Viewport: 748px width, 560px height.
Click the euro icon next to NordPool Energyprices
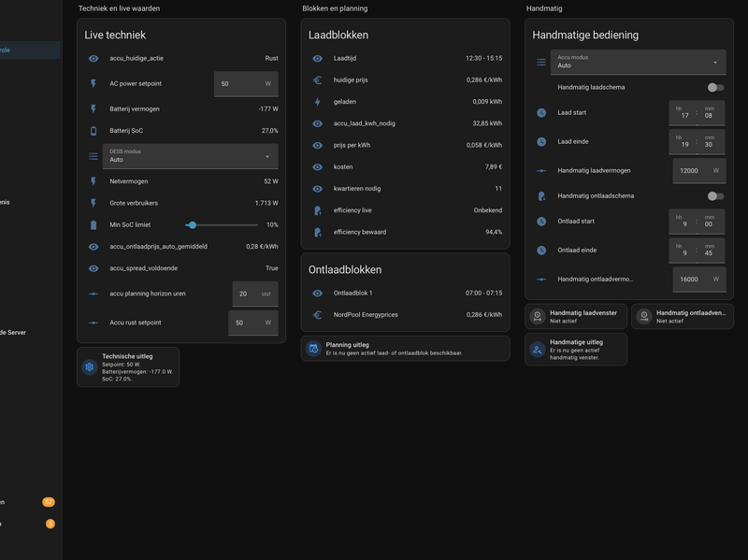point(317,315)
